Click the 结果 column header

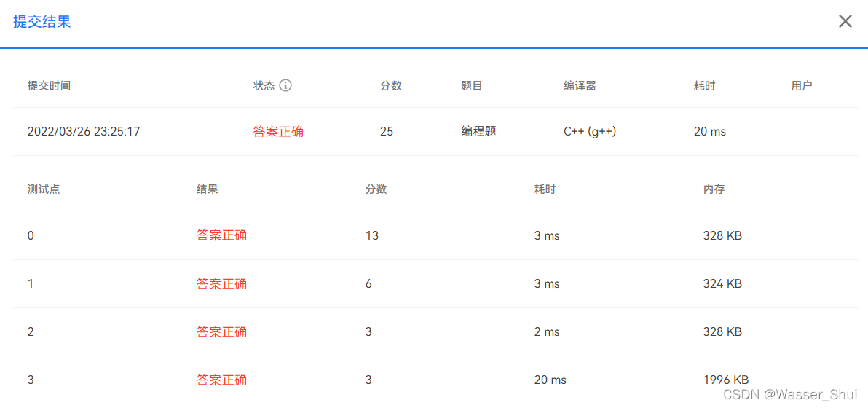(207, 189)
